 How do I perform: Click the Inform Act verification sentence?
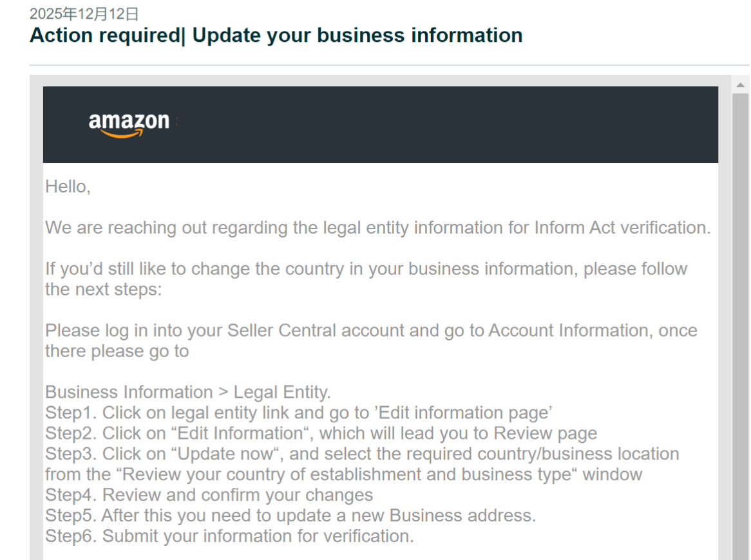tap(377, 228)
